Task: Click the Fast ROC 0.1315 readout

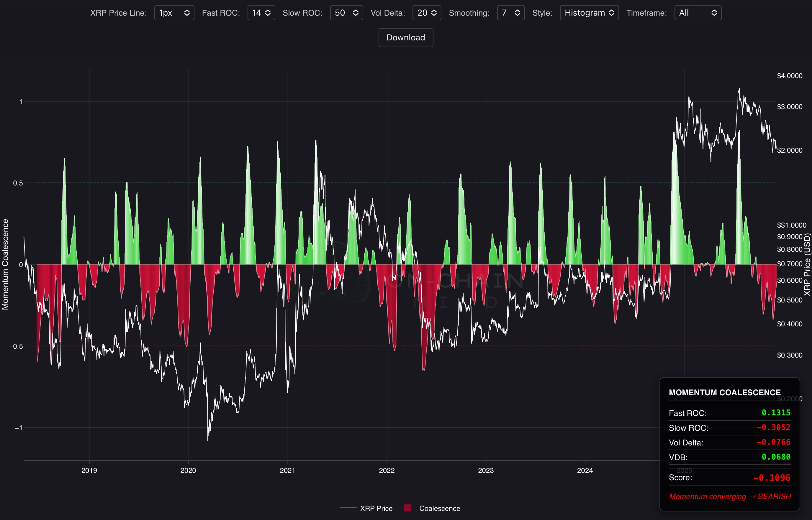Action: coord(776,413)
